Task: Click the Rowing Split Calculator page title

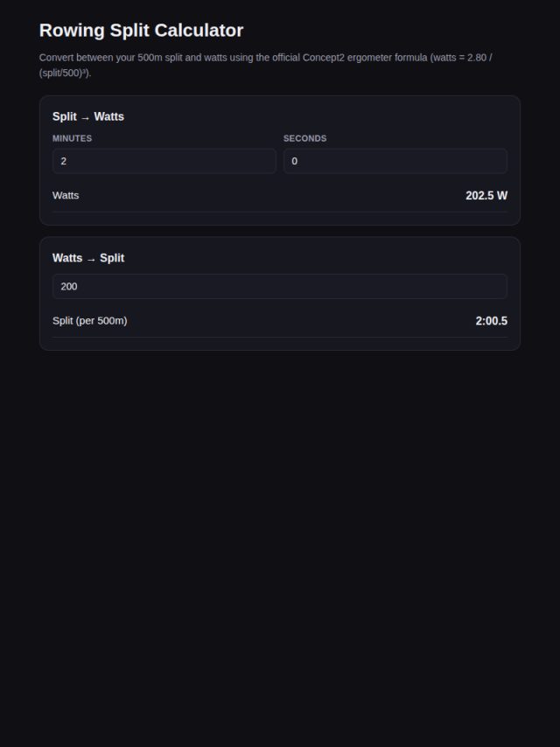Action: (141, 30)
